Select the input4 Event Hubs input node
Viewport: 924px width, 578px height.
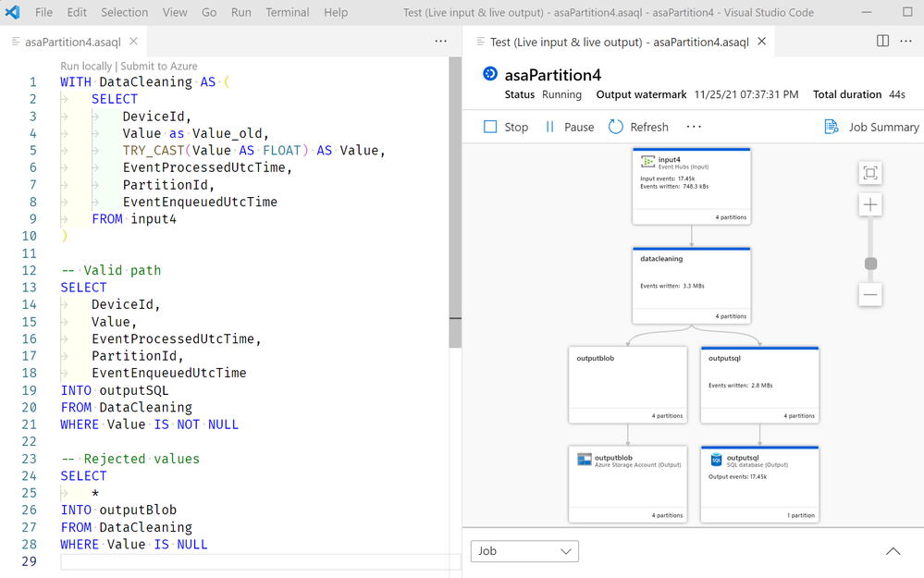(691, 186)
